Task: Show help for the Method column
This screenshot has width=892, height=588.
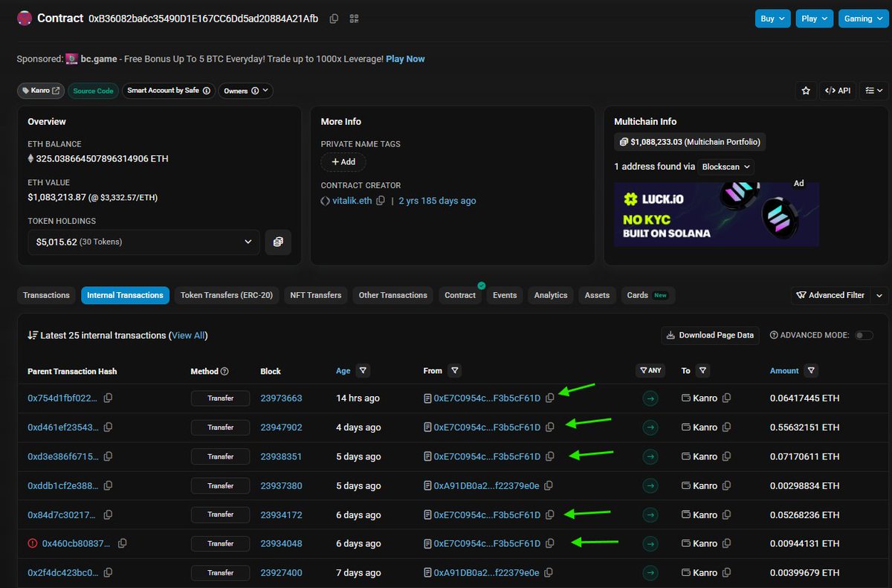Action: pyautogui.click(x=224, y=371)
